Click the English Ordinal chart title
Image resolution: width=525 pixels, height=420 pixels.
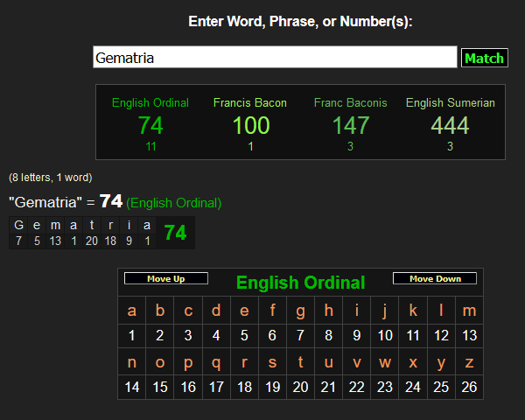[x=300, y=283]
